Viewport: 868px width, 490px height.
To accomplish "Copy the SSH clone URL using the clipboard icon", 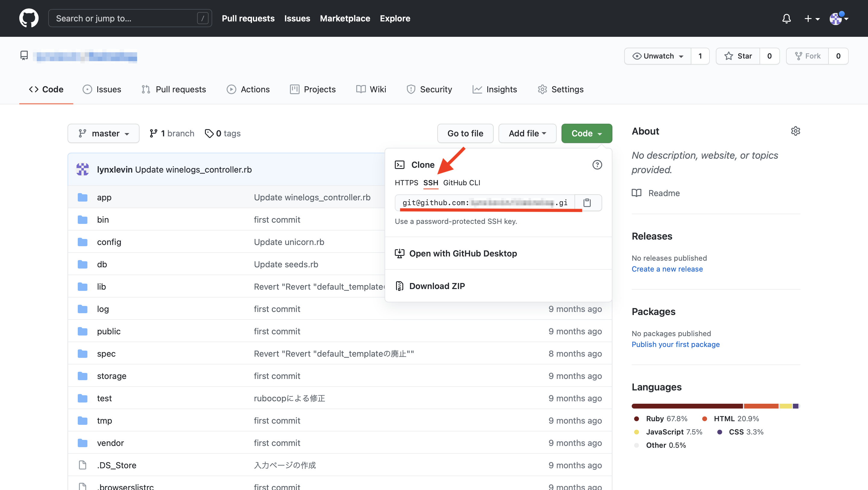I will tap(587, 202).
